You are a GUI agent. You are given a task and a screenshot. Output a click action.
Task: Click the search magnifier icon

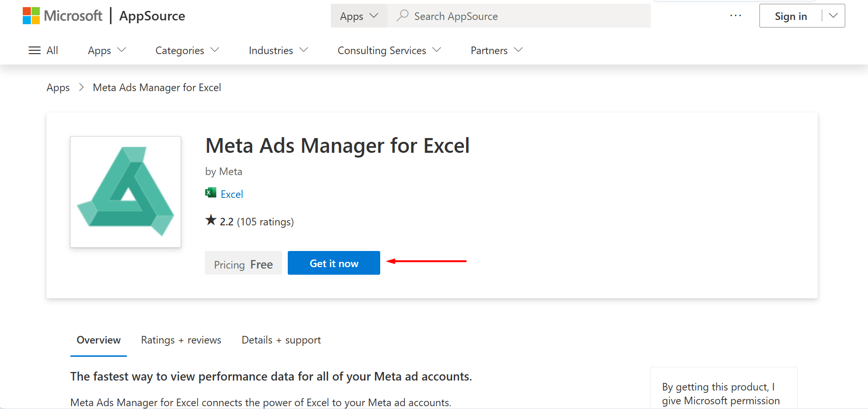[x=402, y=16]
